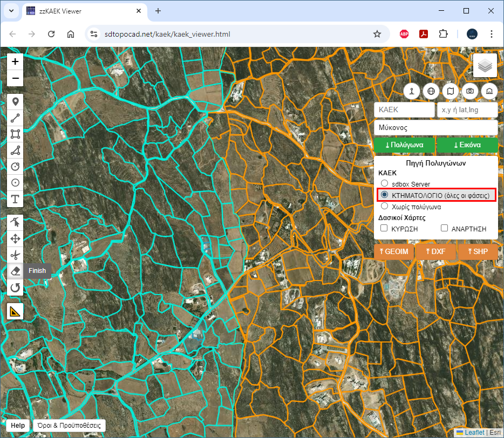Click the globe icon button

pyautogui.click(x=431, y=91)
